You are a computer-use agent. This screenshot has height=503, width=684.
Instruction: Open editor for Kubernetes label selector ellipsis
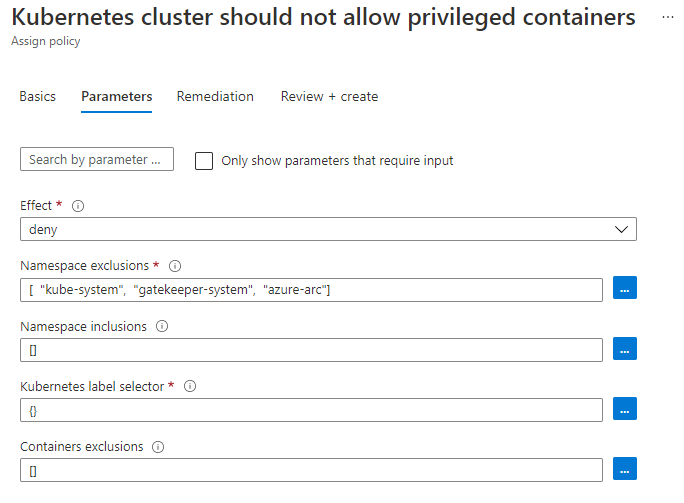(625, 409)
